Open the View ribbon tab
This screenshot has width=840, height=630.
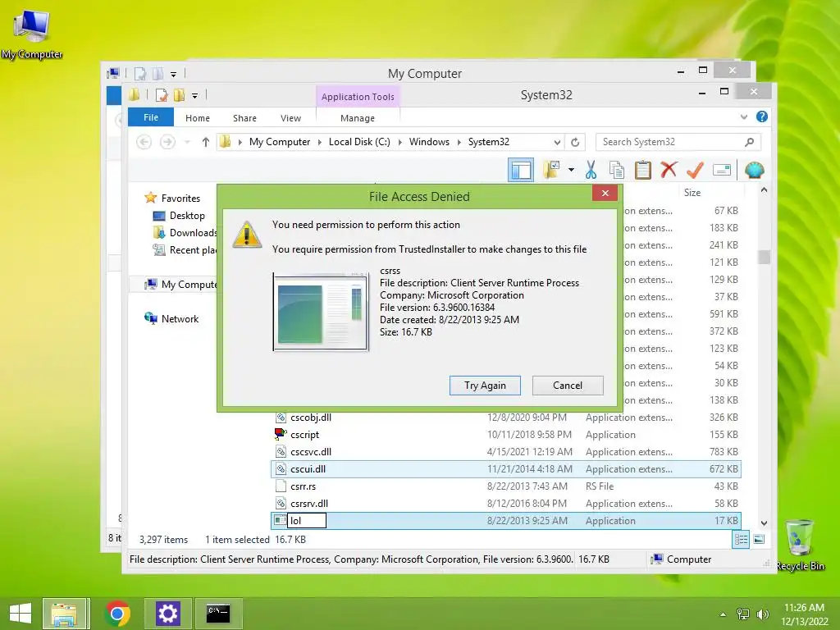tap(290, 118)
